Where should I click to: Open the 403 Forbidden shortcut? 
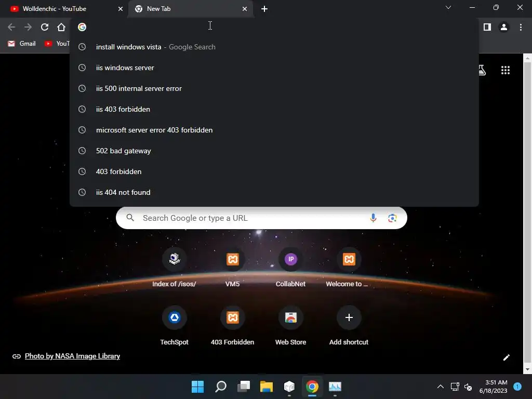click(232, 326)
